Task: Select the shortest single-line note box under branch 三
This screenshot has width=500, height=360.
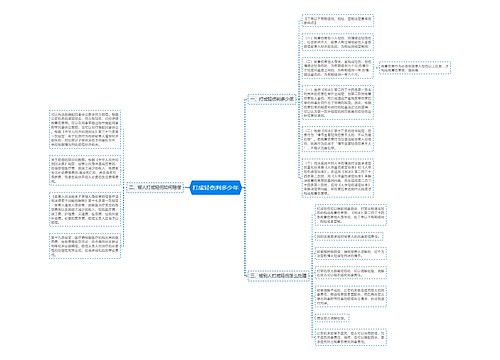Action: coord(332,318)
